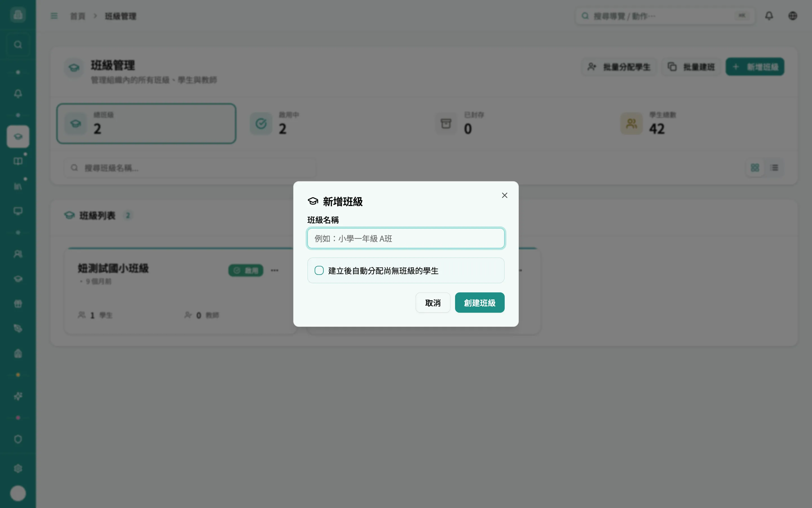Open the shield icon in sidebar

[x=18, y=439]
